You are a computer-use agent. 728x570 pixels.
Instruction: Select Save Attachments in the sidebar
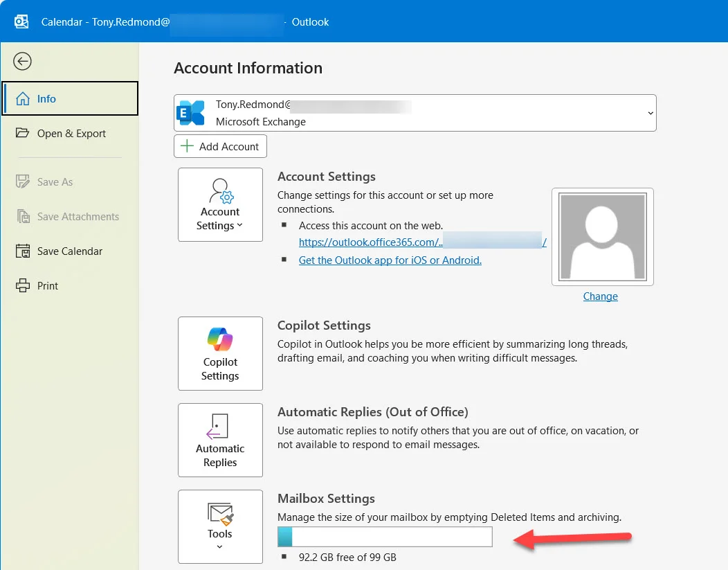(70, 217)
